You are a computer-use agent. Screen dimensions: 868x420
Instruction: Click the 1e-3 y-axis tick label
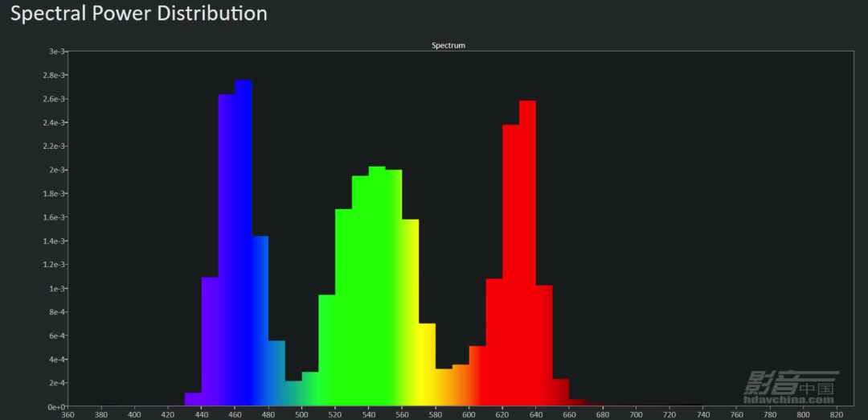[56, 288]
